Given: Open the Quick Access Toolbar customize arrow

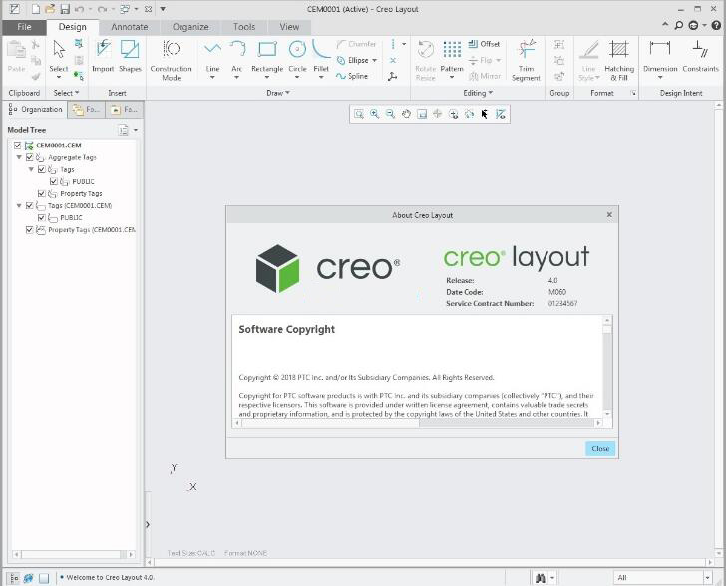Looking at the screenshot, I should 163,9.
